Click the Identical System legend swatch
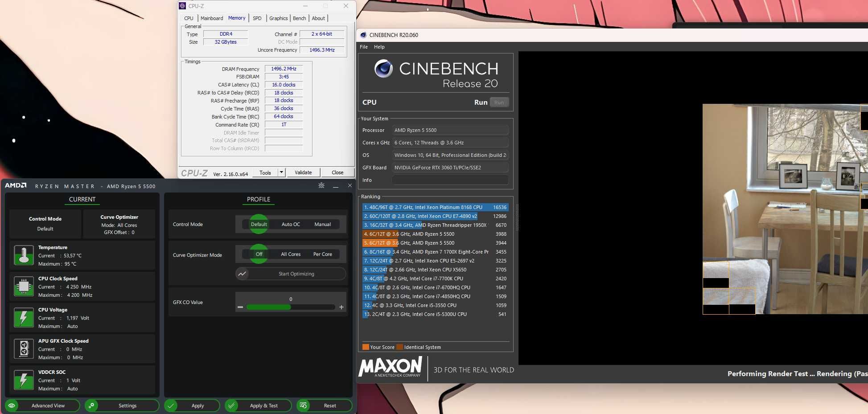 [x=399, y=347]
